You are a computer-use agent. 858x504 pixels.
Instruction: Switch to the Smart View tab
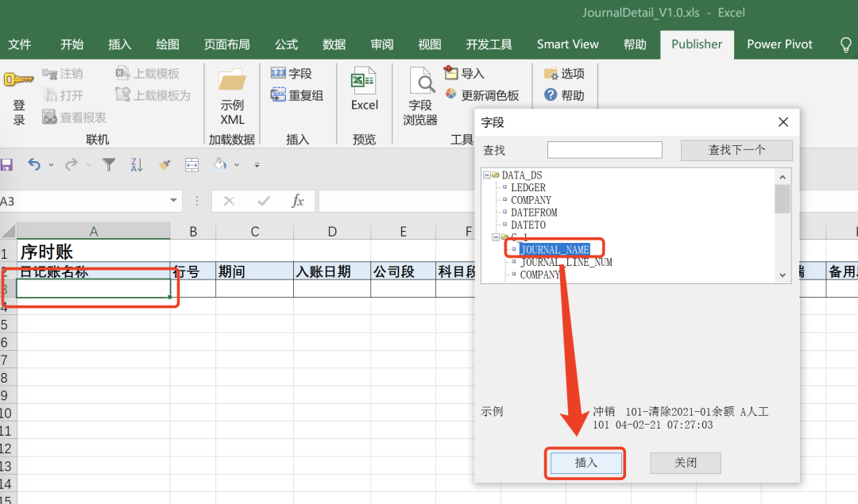click(x=567, y=44)
